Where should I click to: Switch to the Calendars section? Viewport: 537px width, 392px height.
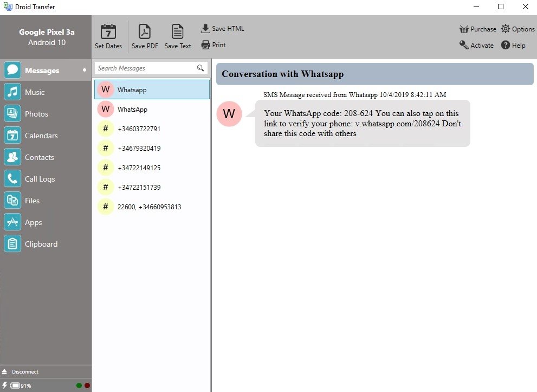point(46,136)
